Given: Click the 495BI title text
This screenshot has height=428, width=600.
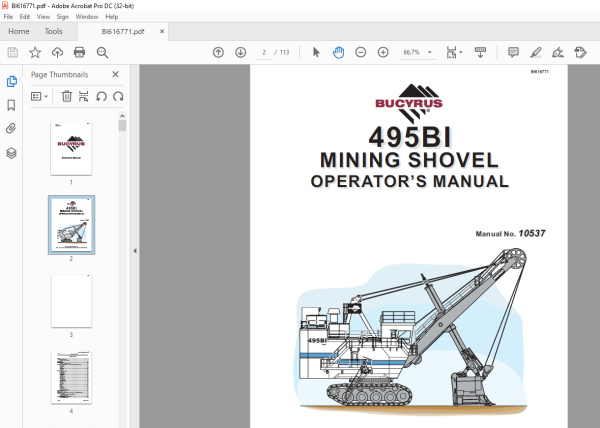Looking at the screenshot, I should tap(410, 137).
